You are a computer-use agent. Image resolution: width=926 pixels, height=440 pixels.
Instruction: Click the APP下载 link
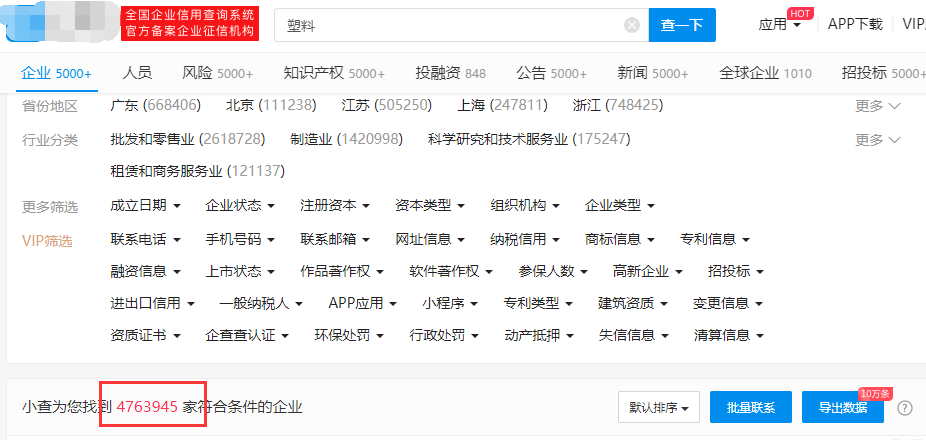tap(855, 25)
